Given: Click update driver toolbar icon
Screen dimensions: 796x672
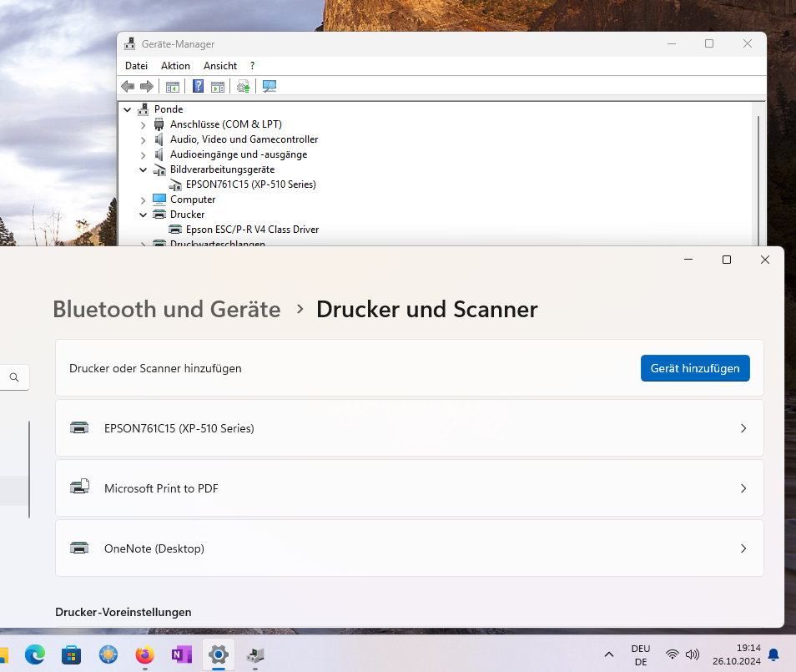Looking at the screenshot, I should [244, 87].
